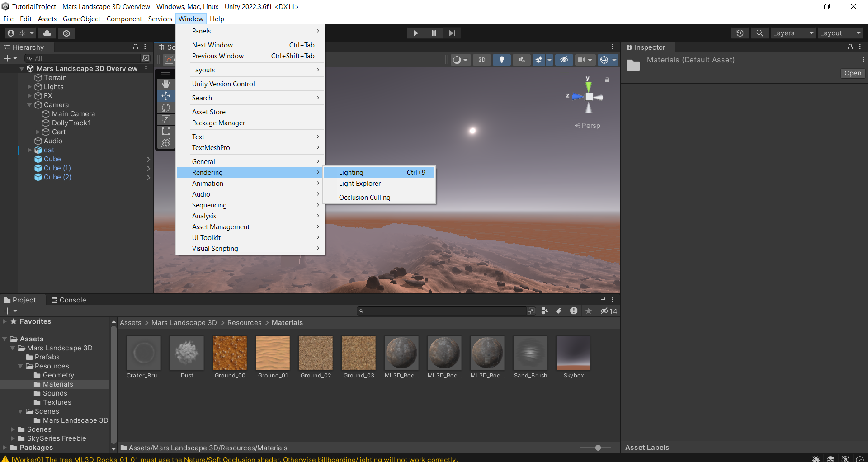Image resolution: width=868 pixels, height=462 pixels.
Task: Click the Project search by label icon
Action: coord(559,311)
